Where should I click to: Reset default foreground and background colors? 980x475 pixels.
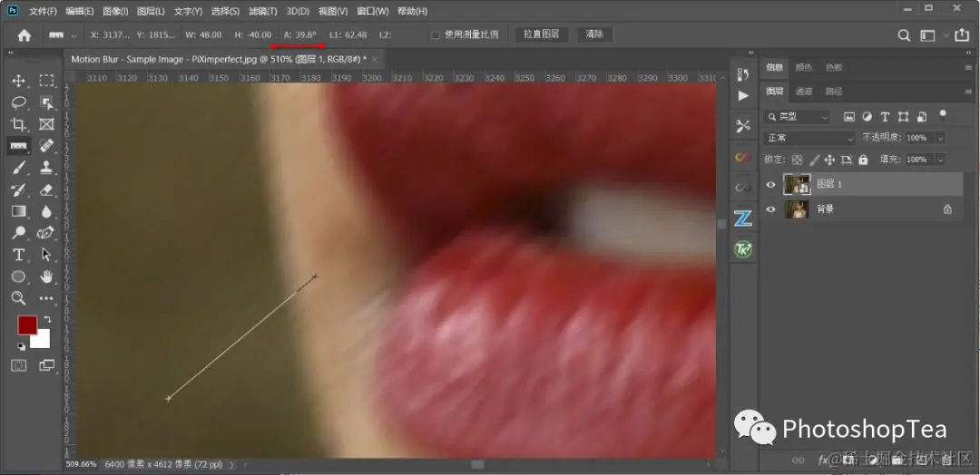click(x=21, y=346)
